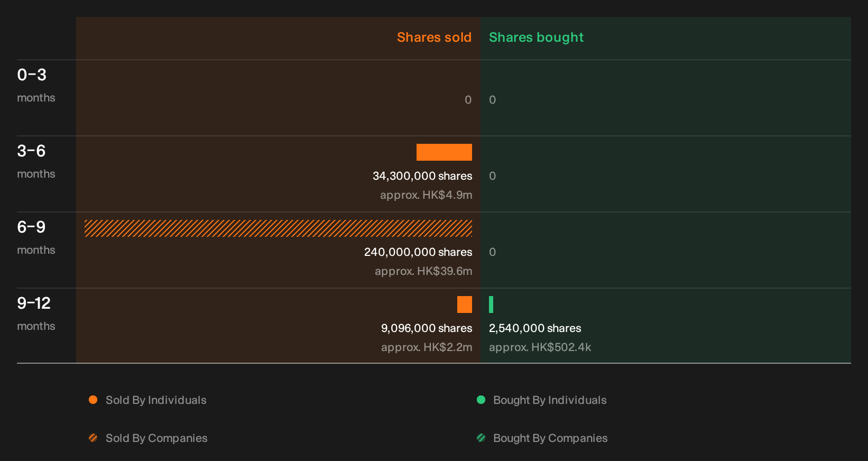Click the orange Sold By Individuals legend dot

[93, 400]
